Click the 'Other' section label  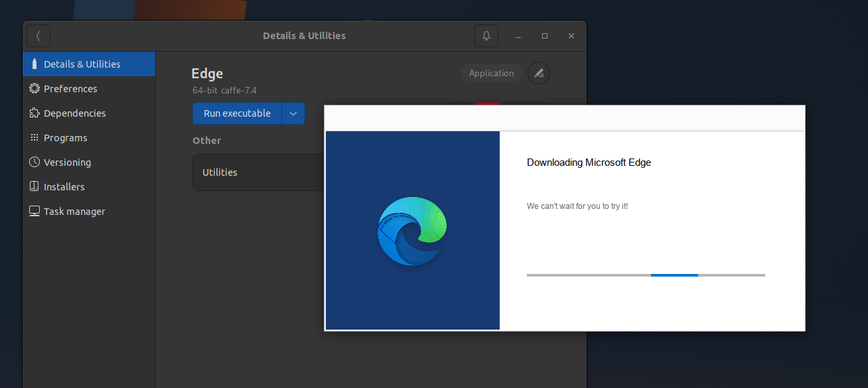pyautogui.click(x=207, y=141)
